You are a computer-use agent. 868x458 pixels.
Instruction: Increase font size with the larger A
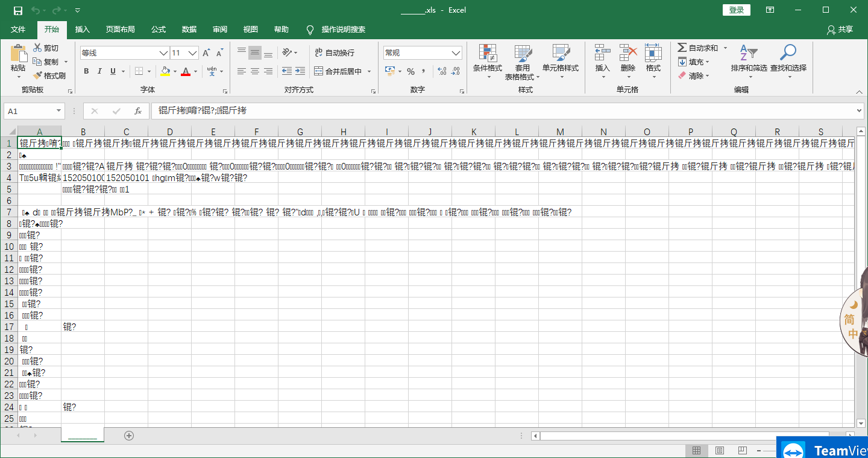point(206,53)
